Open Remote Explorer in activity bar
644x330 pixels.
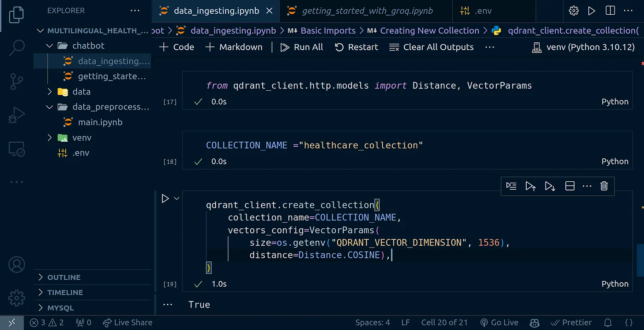(17, 149)
